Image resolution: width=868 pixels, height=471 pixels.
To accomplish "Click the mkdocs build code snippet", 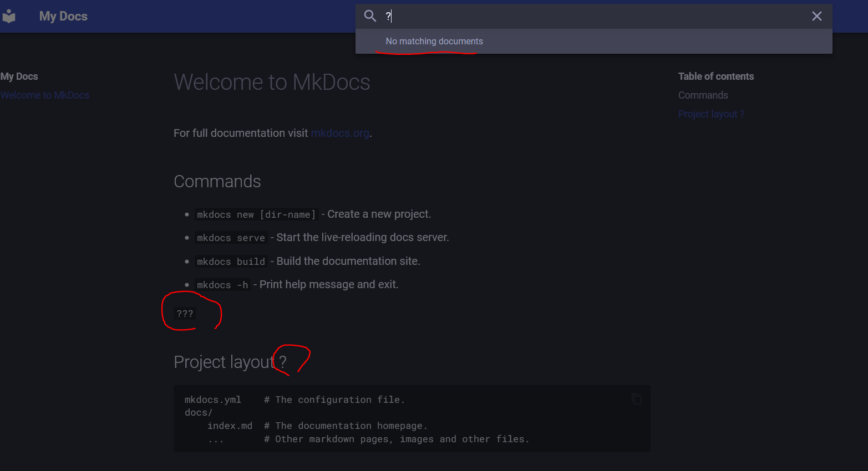I will point(231,262).
